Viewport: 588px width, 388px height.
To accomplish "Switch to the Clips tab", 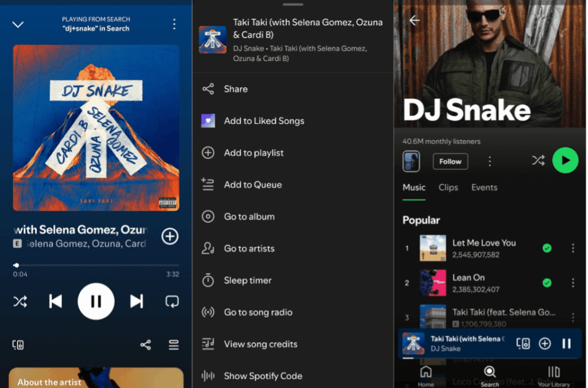I will [x=448, y=187].
